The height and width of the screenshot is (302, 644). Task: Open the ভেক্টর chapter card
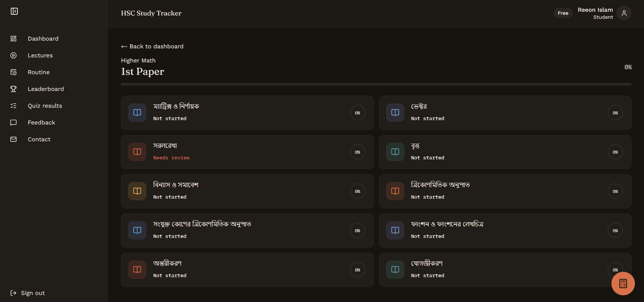click(505, 113)
